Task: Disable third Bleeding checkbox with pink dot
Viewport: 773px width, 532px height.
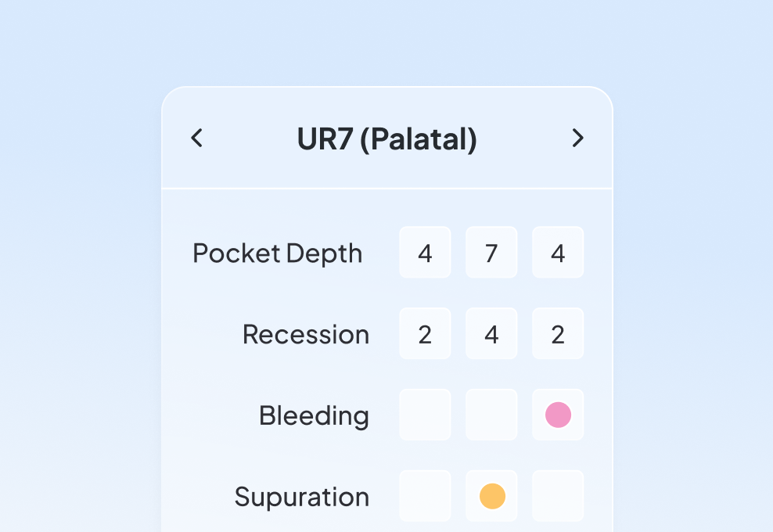Action: pyautogui.click(x=558, y=415)
